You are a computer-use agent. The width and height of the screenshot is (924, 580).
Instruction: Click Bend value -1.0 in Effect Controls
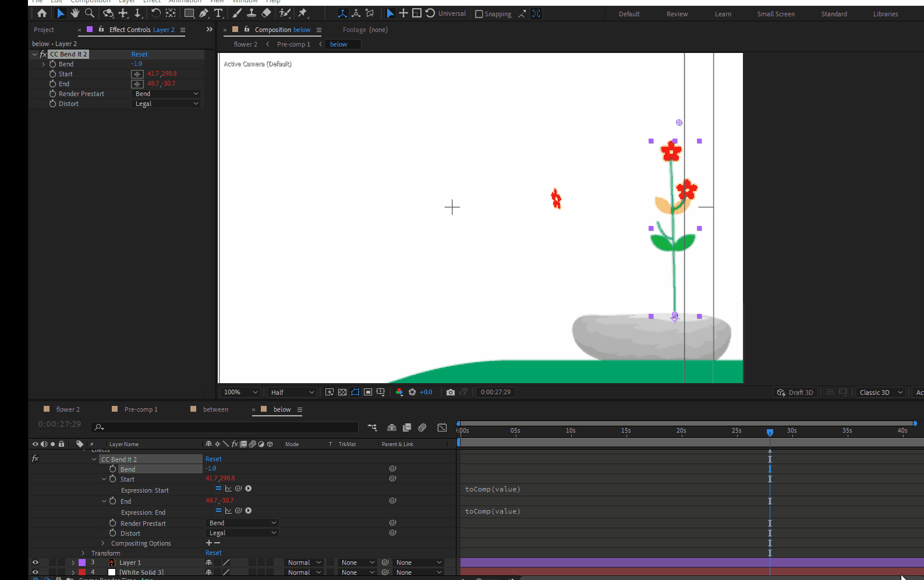pyautogui.click(x=137, y=64)
